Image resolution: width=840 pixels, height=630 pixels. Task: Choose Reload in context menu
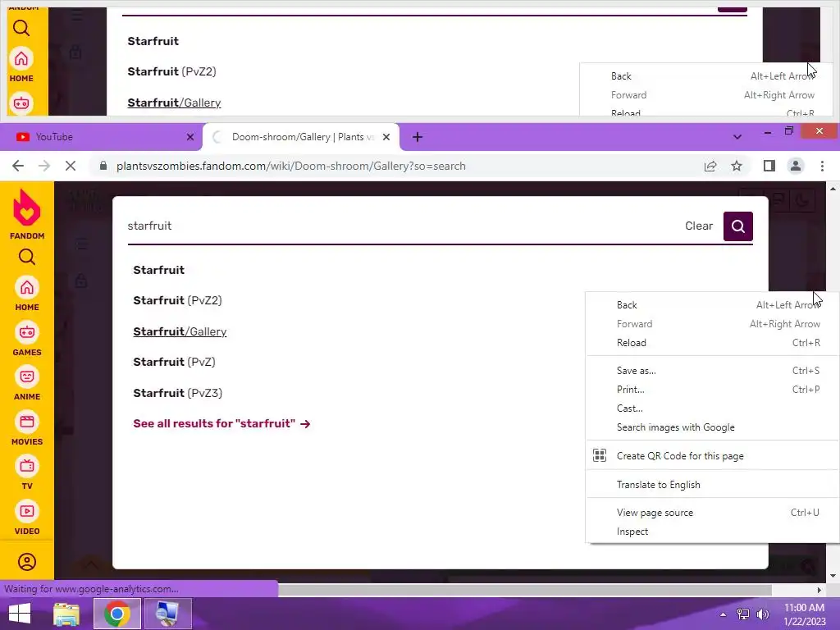[x=712, y=343]
